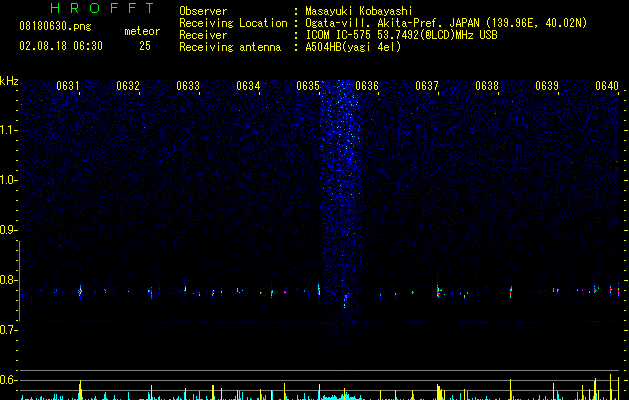Click the ICOM IC-575 receiver line
The height and width of the screenshot is (400, 629).
401,35
